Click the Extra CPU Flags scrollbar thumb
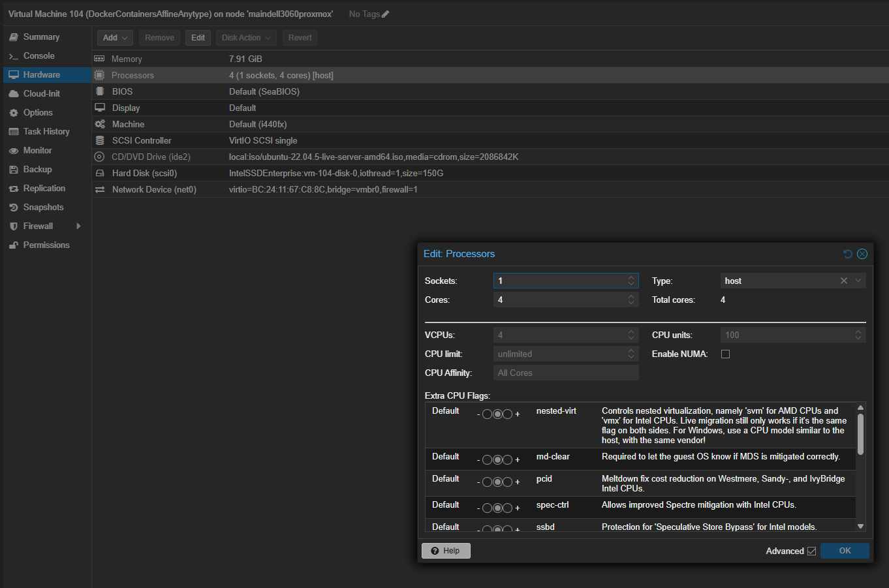Viewport: 889px width, 588px height. (x=860, y=434)
